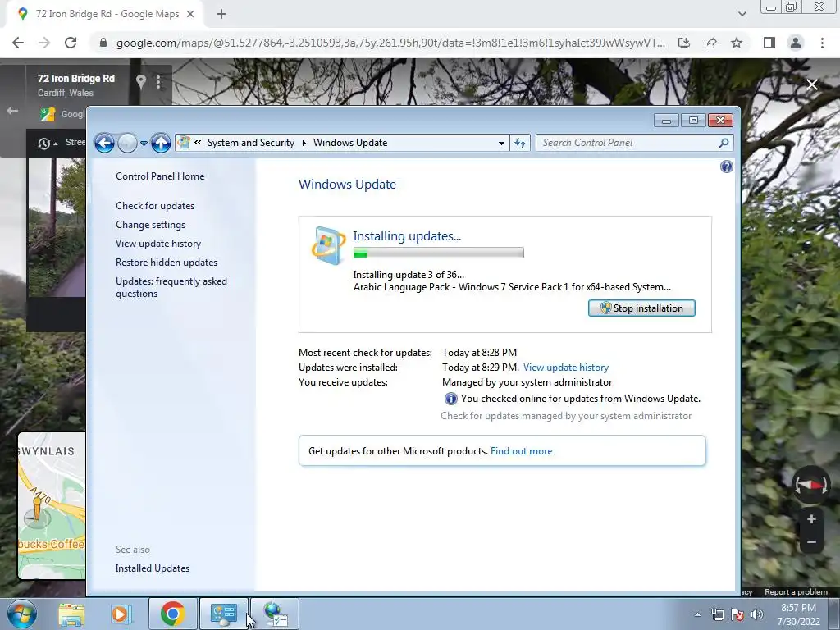Click the search magnifier in Control Panel

tap(724, 143)
